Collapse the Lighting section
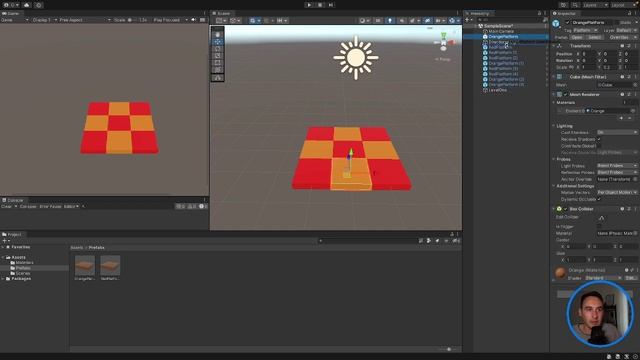Image resolution: width=640 pixels, height=360 pixels. 554,126
